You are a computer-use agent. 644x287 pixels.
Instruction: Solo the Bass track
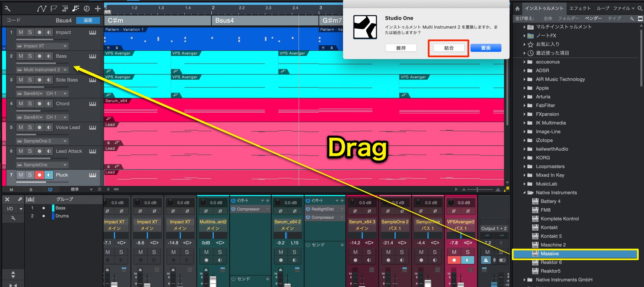click(30, 56)
